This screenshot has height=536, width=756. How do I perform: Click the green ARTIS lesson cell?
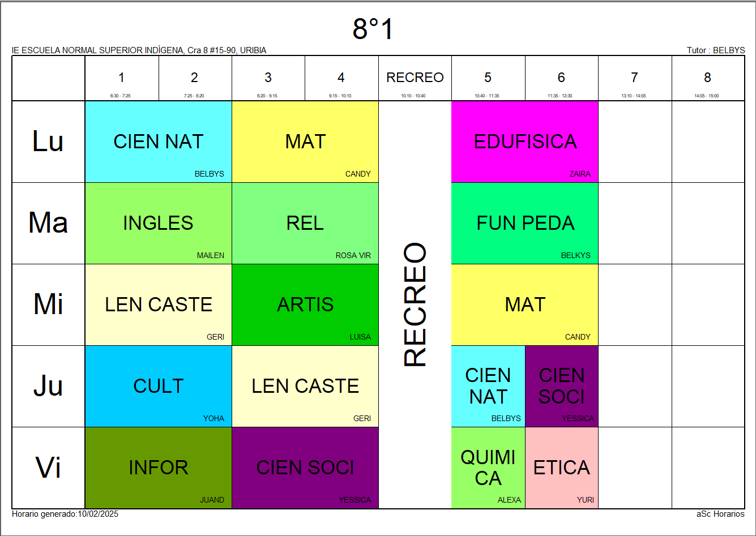tap(305, 305)
